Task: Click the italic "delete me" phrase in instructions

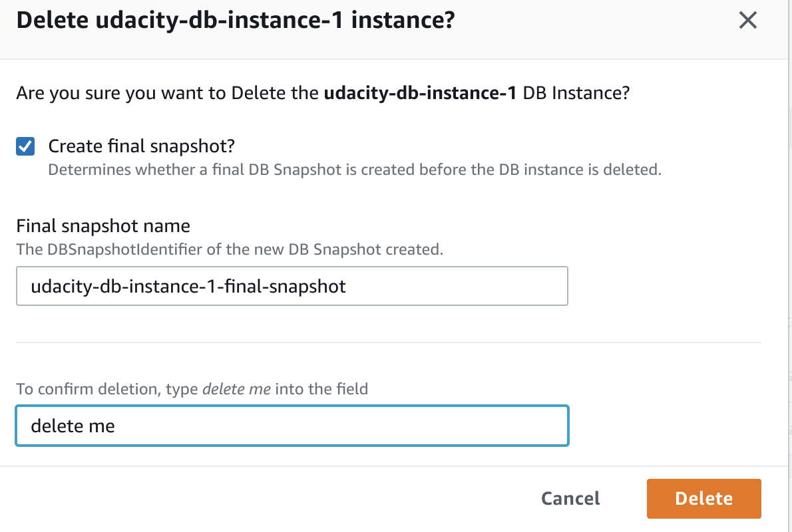Action: click(236, 389)
